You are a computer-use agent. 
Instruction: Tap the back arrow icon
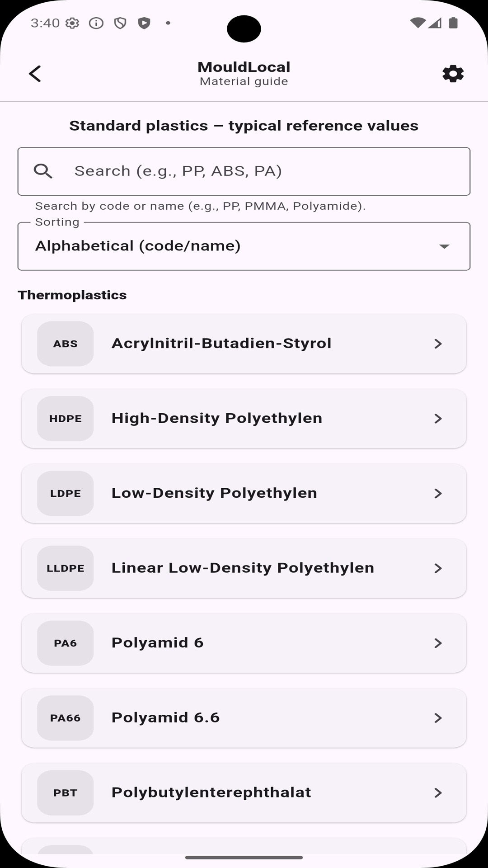[35, 74]
